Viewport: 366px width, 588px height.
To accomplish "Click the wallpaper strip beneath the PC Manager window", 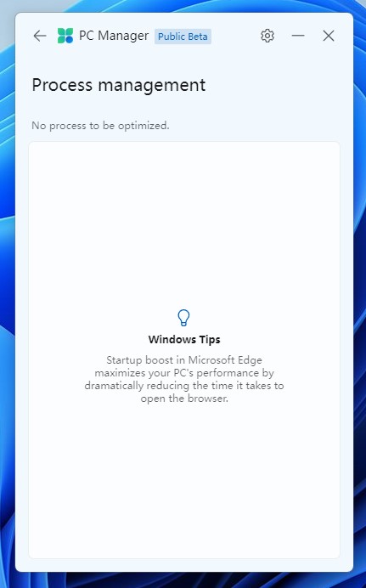I will (183, 580).
